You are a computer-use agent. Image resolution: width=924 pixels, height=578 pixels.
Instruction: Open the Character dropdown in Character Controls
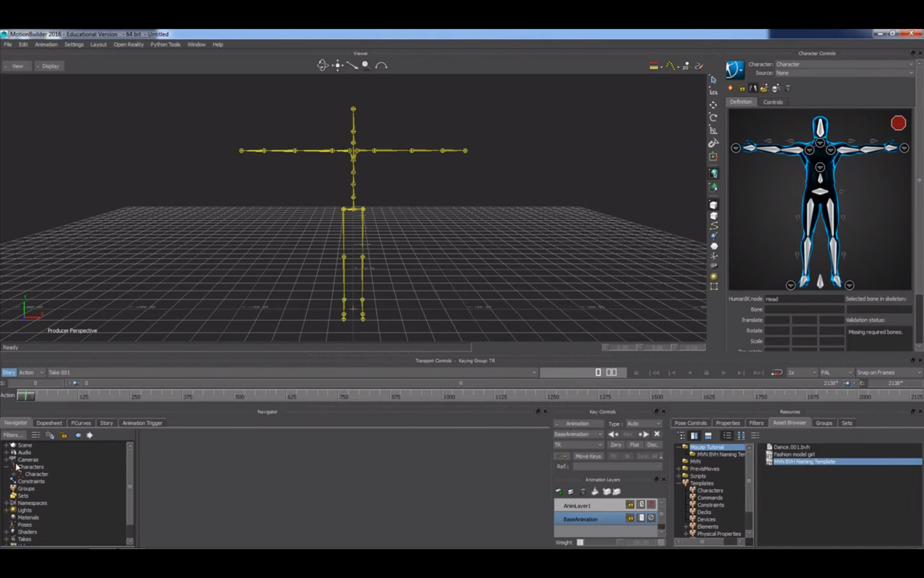(845, 64)
